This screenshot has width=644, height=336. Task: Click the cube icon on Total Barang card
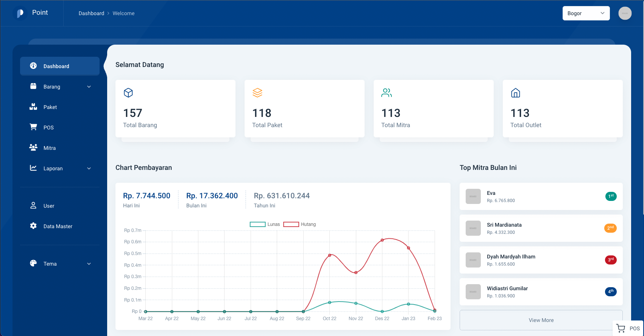pyautogui.click(x=128, y=93)
